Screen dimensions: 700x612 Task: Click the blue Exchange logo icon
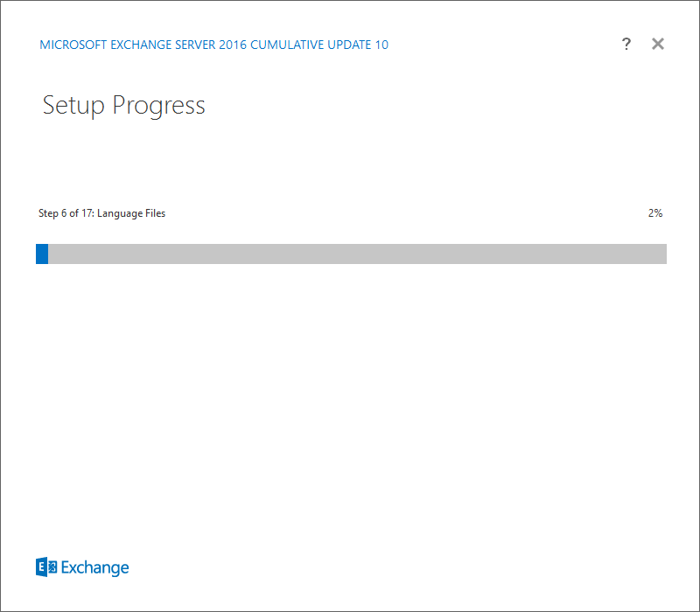46,567
